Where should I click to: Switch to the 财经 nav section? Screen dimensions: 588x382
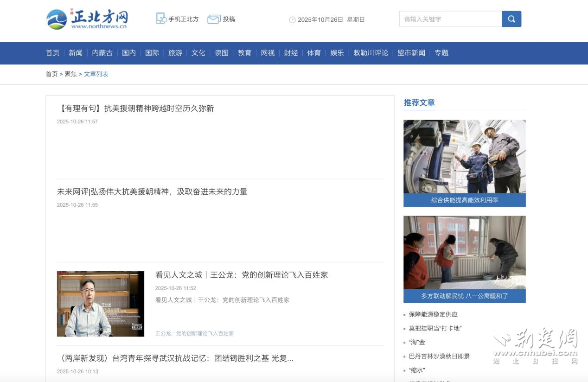click(x=291, y=53)
